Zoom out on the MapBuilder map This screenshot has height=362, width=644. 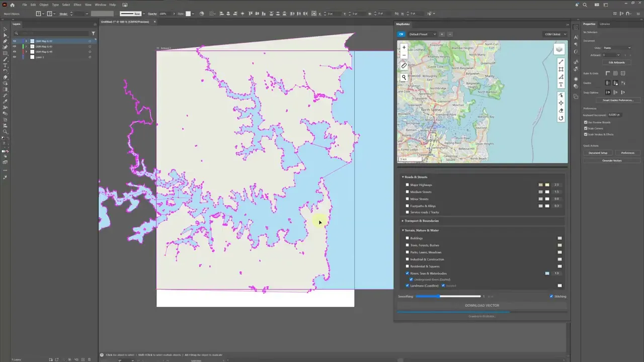click(404, 54)
